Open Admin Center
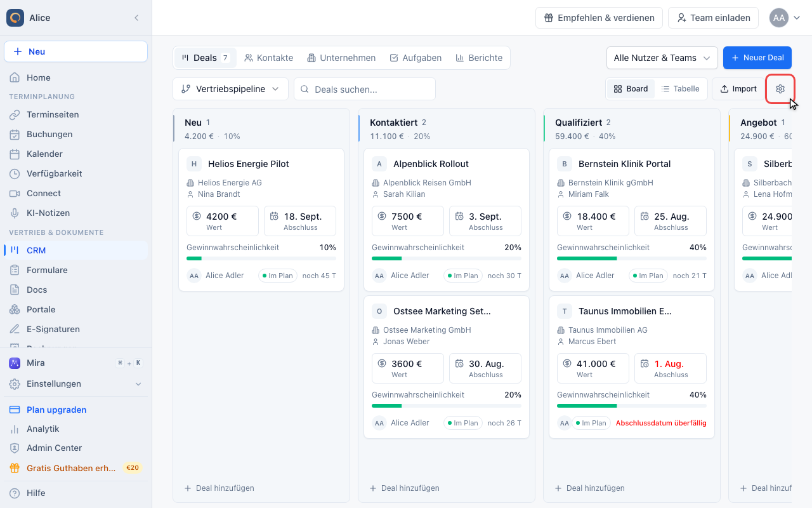 (x=76, y=448)
